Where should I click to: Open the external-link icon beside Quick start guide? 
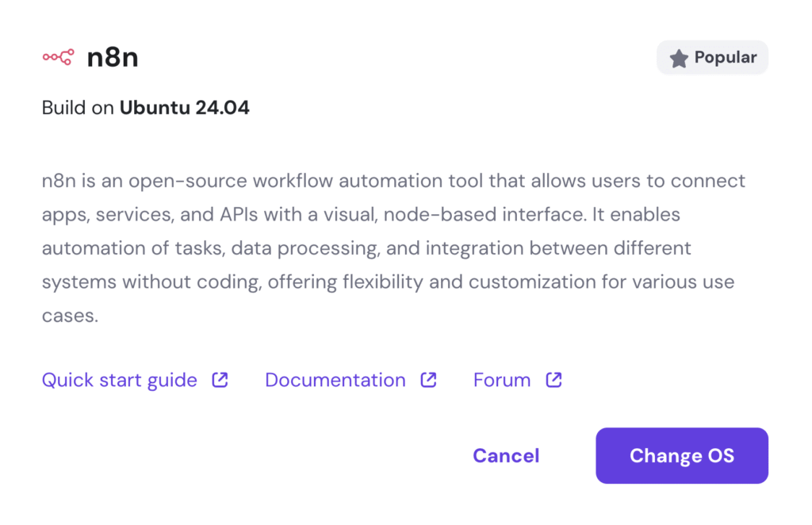tap(219, 379)
